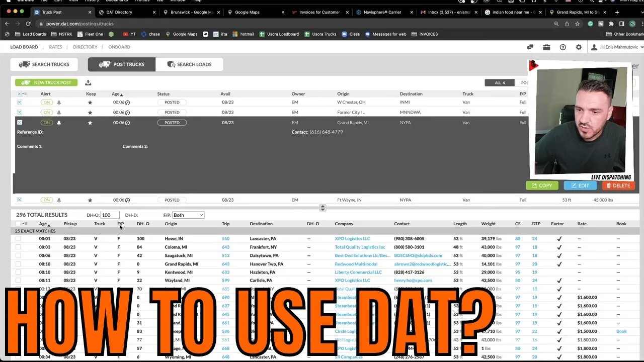Open new browser tab with plus icon
Image resolution: width=644 pixels, height=362 pixels.
617,12
